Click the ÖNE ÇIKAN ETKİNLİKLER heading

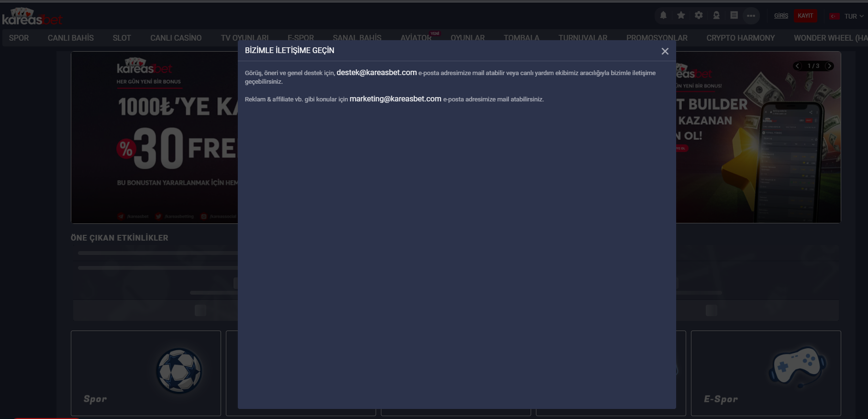pyautogui.click(x=119, y=238)
